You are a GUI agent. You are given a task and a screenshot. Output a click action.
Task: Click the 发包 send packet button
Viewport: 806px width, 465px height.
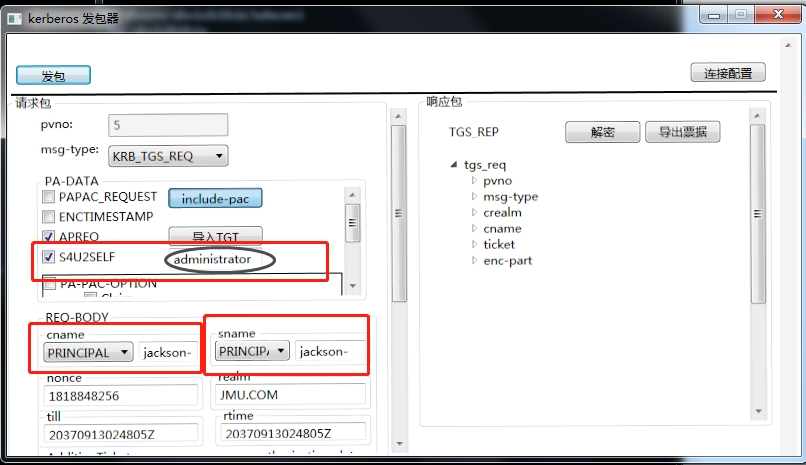coord(53,76)
